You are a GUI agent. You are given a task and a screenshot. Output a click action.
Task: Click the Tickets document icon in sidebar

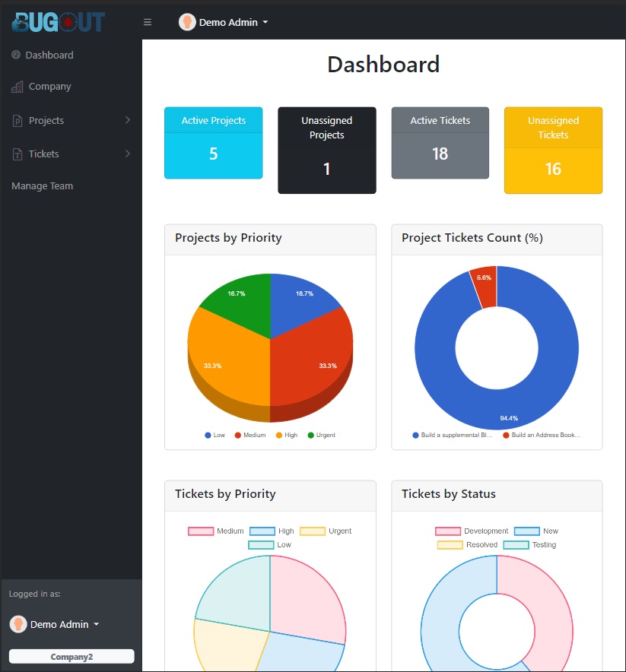coord(17,154)
